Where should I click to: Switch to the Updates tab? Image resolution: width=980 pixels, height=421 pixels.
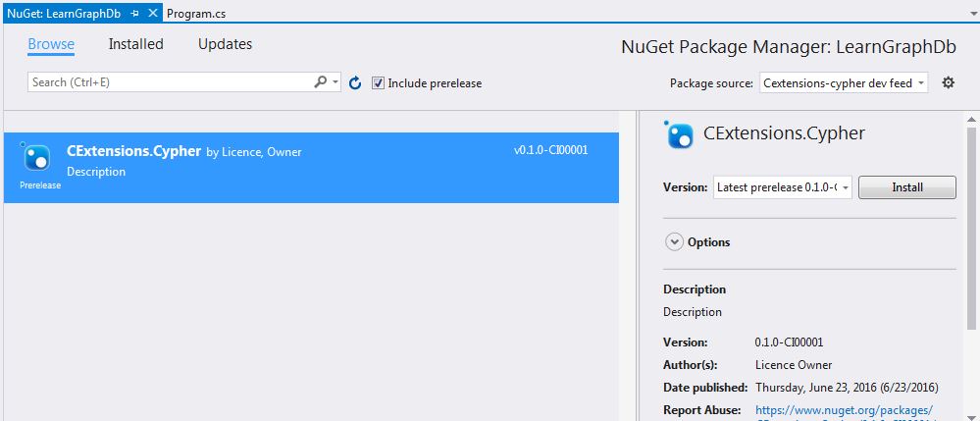pyautogui.click(x=225, y=44)
